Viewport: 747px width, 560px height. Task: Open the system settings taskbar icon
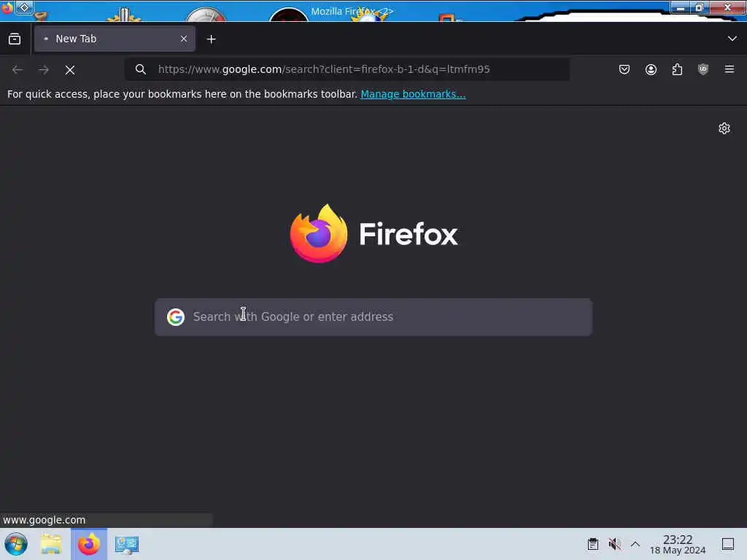127,545
